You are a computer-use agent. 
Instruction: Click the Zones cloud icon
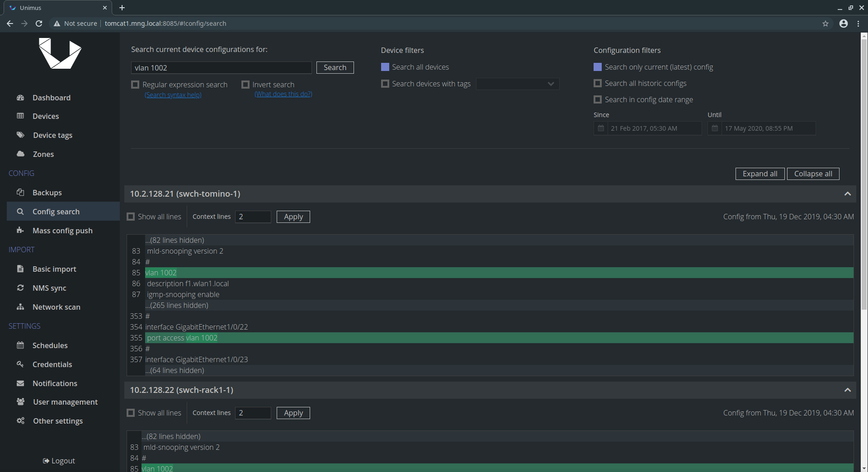click(20, 154)
